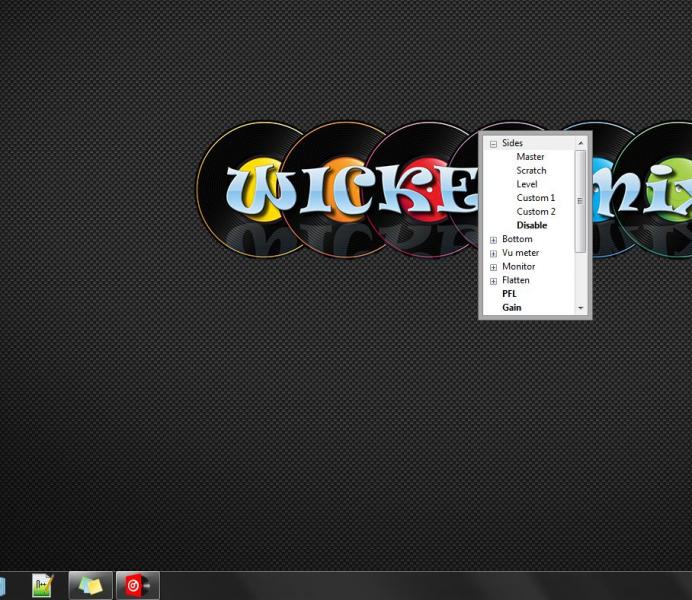Open the red vinyl record app in taskbar
The height and width of the screenshot is (600, 692).
tap(137, 585)
